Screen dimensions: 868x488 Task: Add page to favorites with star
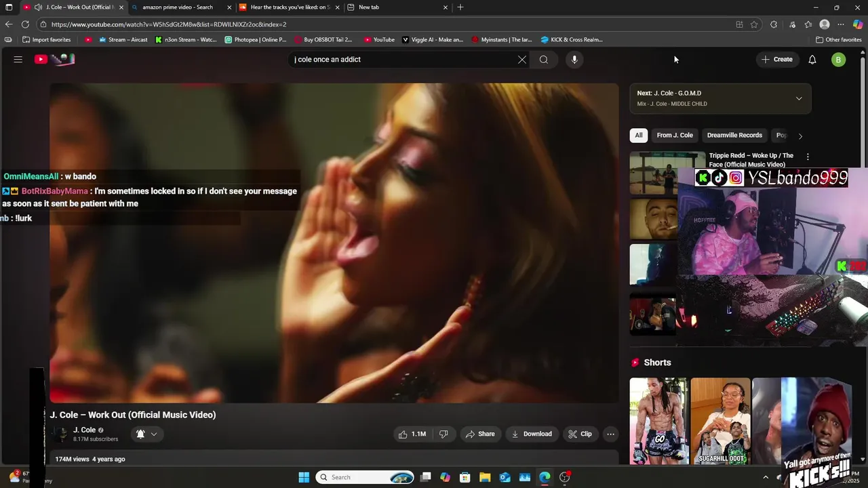pyautogui.click(x=754, y=24)
